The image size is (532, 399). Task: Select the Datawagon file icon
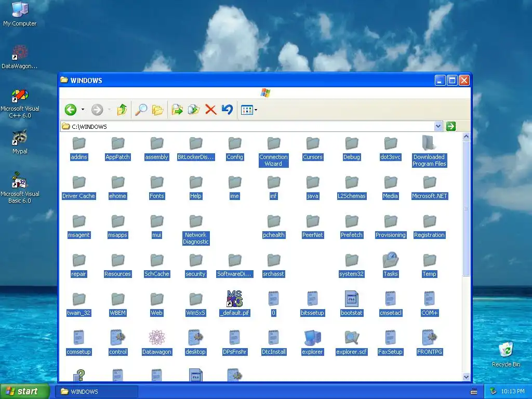coord(157,338)
